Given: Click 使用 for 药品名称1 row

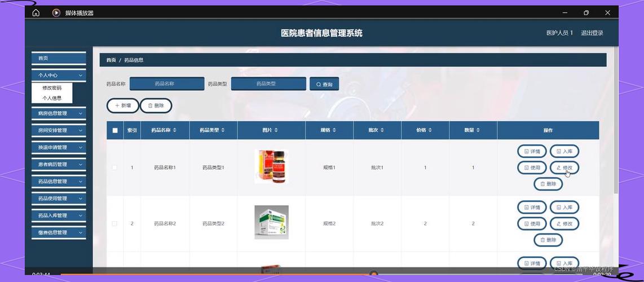Looking at the screenshot, I should (x=532, y=168).
